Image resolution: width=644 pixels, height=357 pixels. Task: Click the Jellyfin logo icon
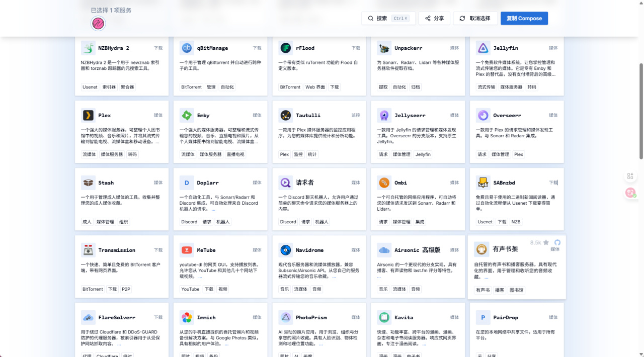483,48
